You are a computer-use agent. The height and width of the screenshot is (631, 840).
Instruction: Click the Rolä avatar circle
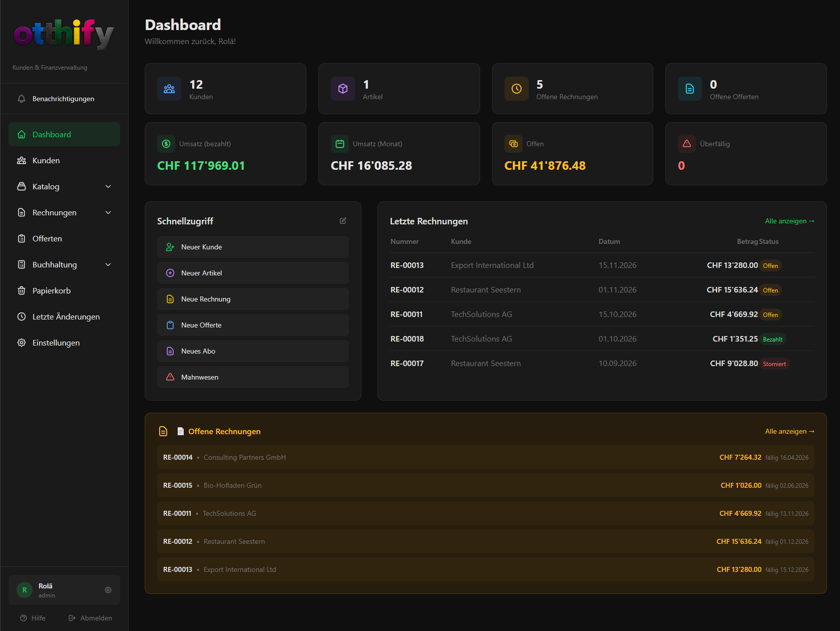click(x=25, y=590)
